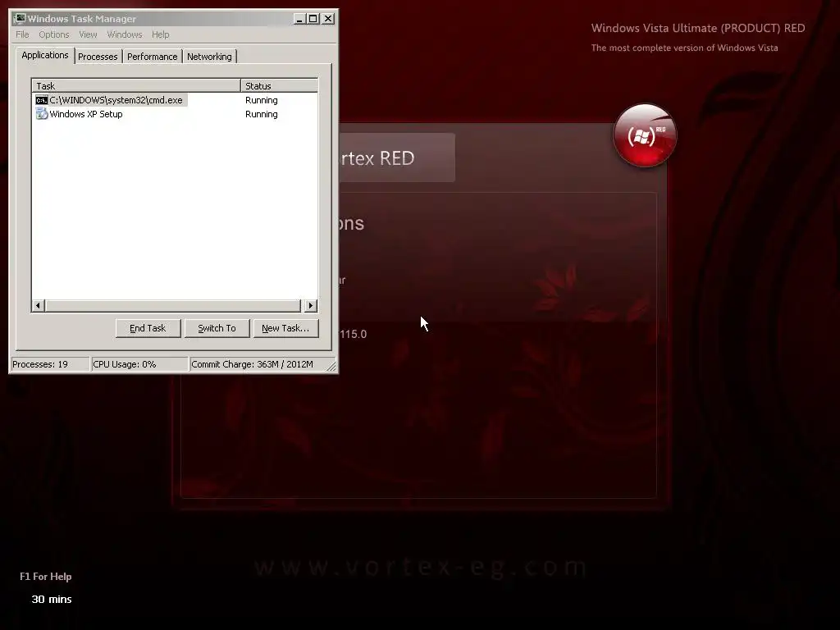Image resolution: width=840 pixels, height=630 pixels.
Task: Click the 30 mins remaining text
Action: point(52,600)
